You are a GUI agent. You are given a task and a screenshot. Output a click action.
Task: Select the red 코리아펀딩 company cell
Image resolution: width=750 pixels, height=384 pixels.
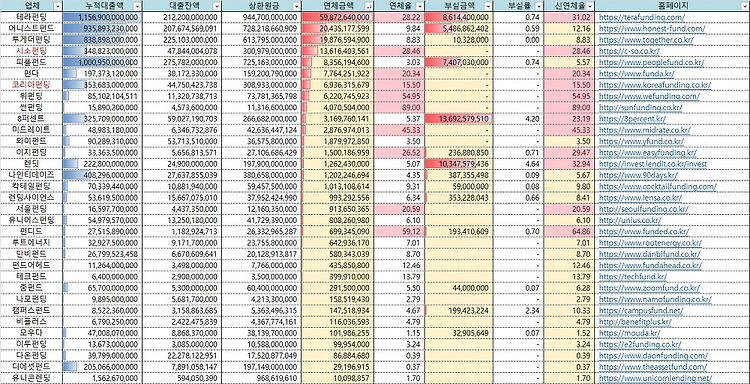pos(32,85)
